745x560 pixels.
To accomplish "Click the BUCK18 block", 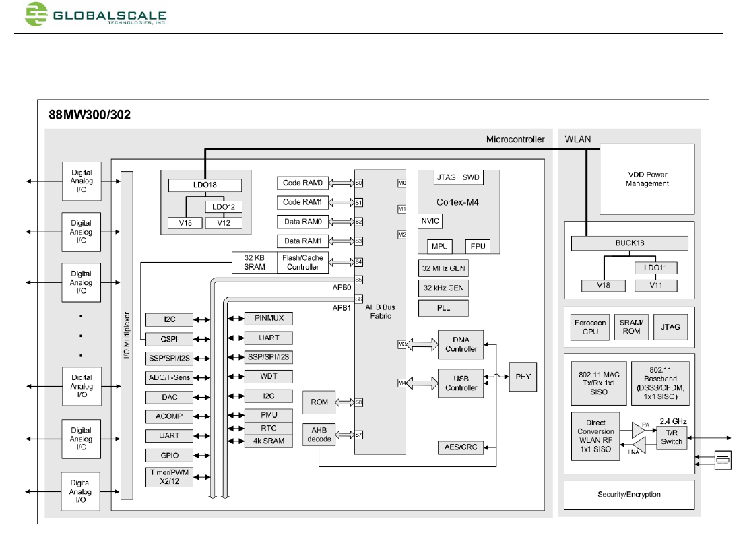I will click(x=630, y=243).
